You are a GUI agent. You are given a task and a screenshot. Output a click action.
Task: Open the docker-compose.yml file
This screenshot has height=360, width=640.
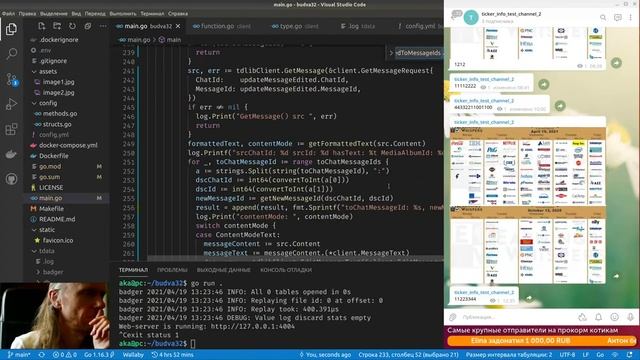(x=68, y=145)
